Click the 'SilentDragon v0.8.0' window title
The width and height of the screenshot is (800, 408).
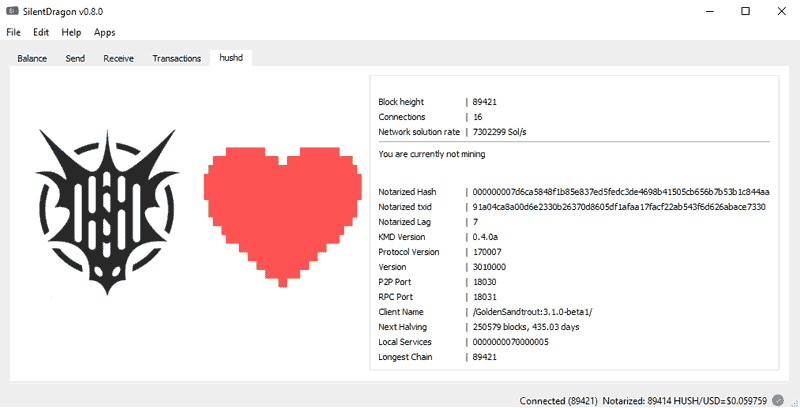click(x=63, y=11)
